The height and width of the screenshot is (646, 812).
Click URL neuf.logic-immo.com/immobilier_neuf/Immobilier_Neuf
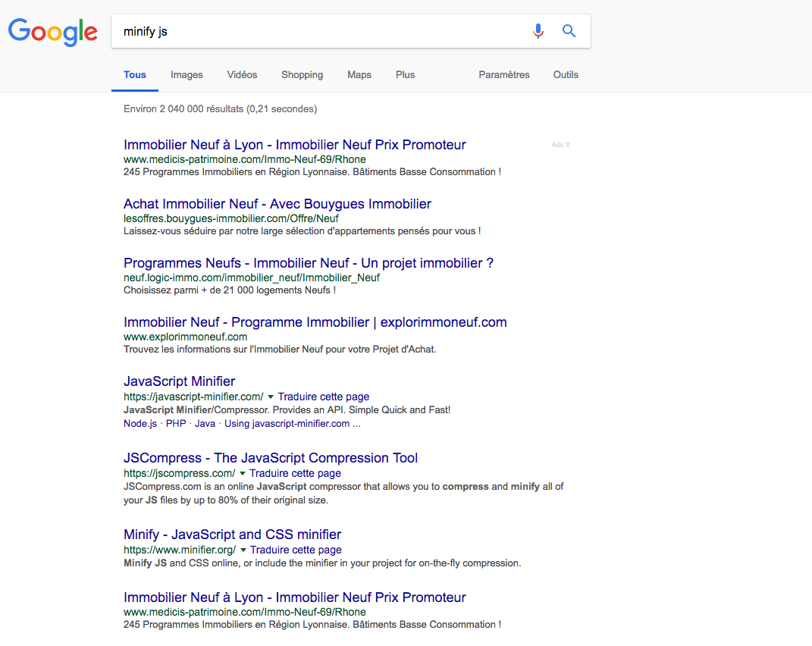(x=252, y=278)
